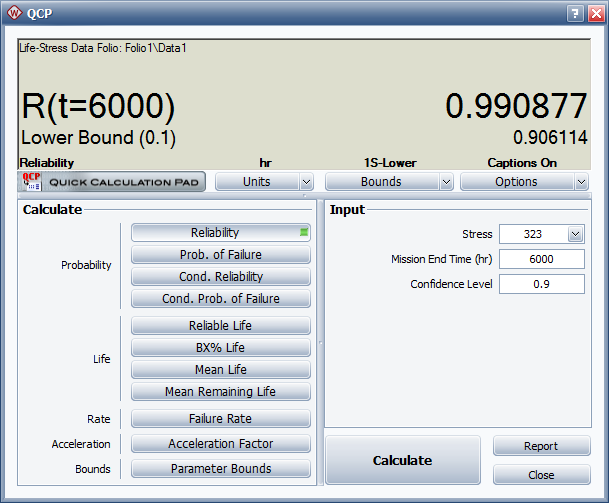Click the Close button at bottom right

[x=541, y=475]
